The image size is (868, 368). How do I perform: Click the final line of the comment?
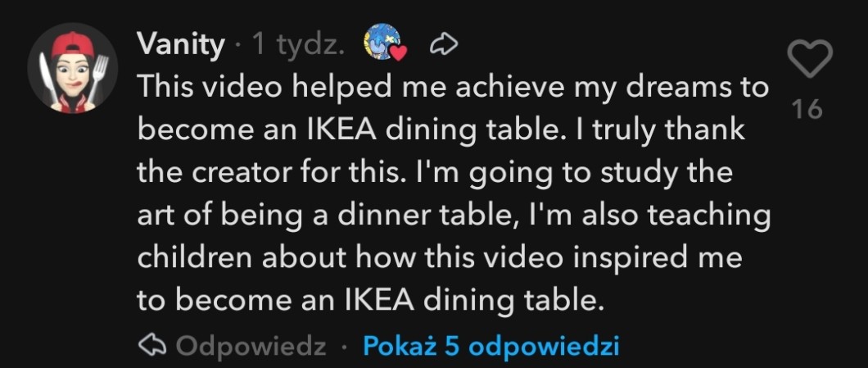point(370,300)
